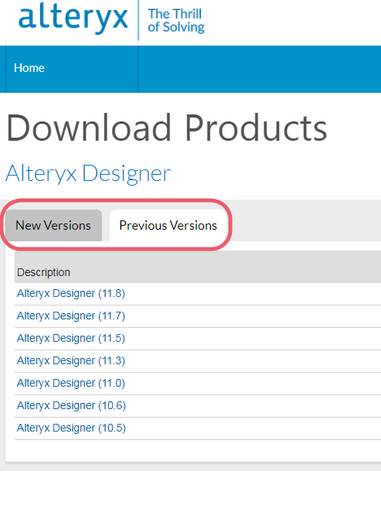381x505 pixels.
Task: Switch to the New Versions tab
Action: pos(53,225)
